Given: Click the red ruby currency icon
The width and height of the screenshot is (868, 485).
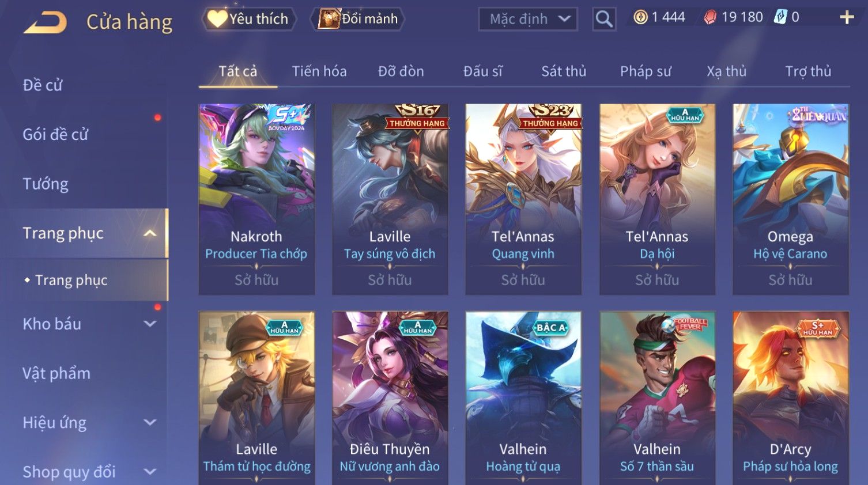Looking at the screenshot, I should (x=710, y=17).
